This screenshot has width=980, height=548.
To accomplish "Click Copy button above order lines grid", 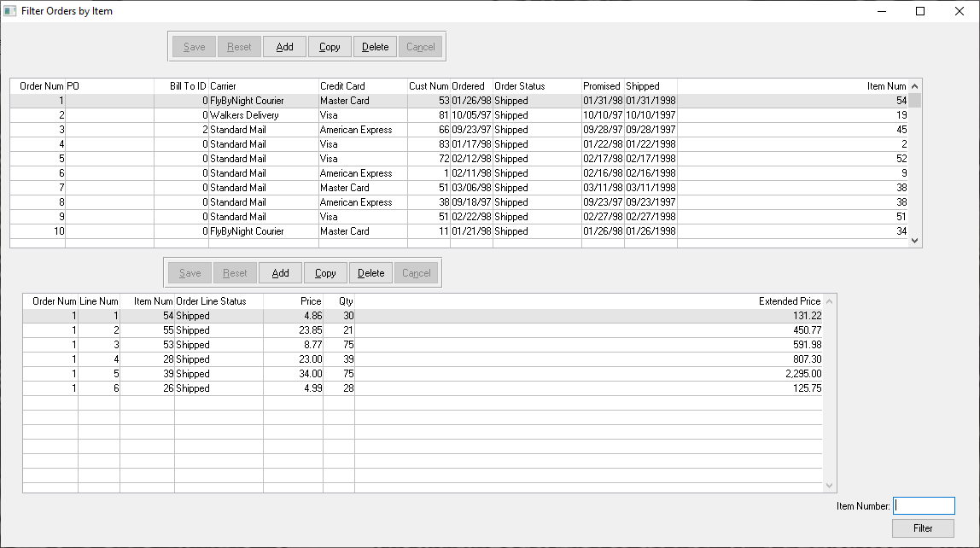I will (x=325, y=273).
